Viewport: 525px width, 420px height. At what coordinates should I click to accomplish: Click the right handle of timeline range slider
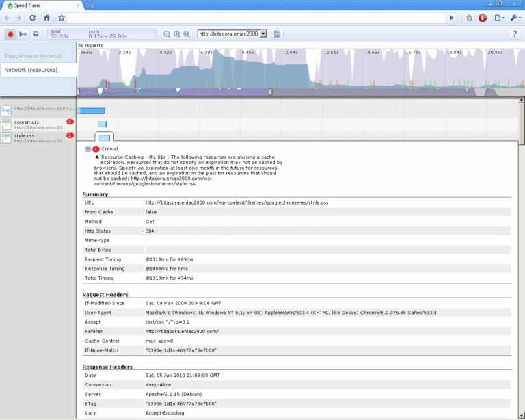(271, 92)
